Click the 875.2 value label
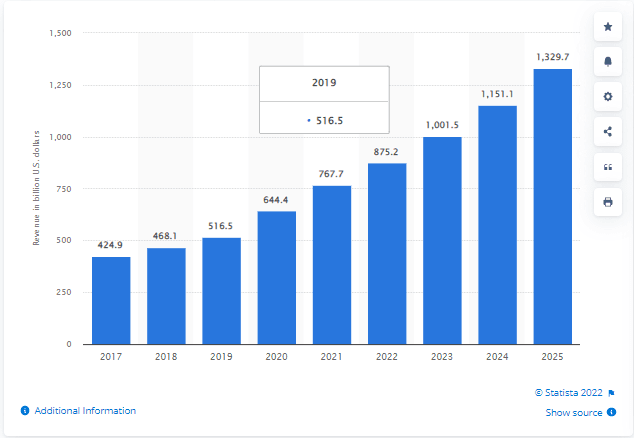This screenshot has height=438, width=634. click(x=386, y=152)
